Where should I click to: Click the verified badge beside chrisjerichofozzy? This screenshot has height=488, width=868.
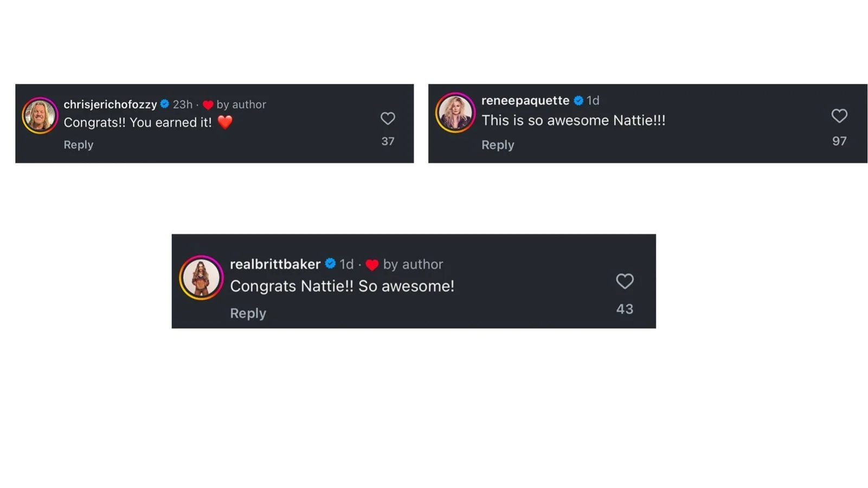pos(165,104)
